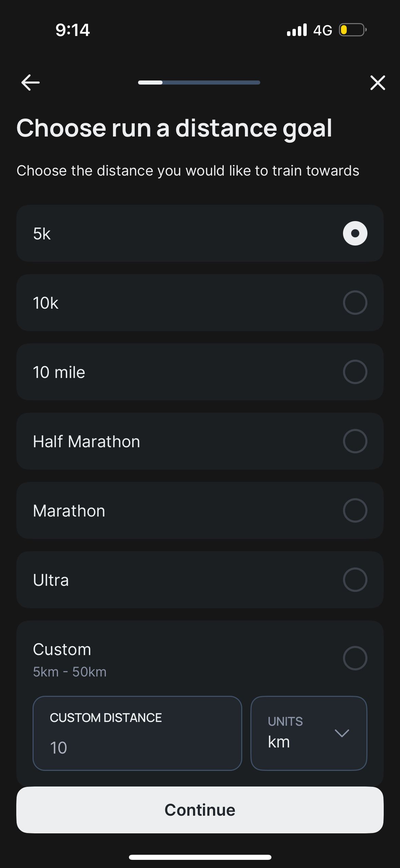
Task: Tap the Continue button
Action: [x=200, y=810]
